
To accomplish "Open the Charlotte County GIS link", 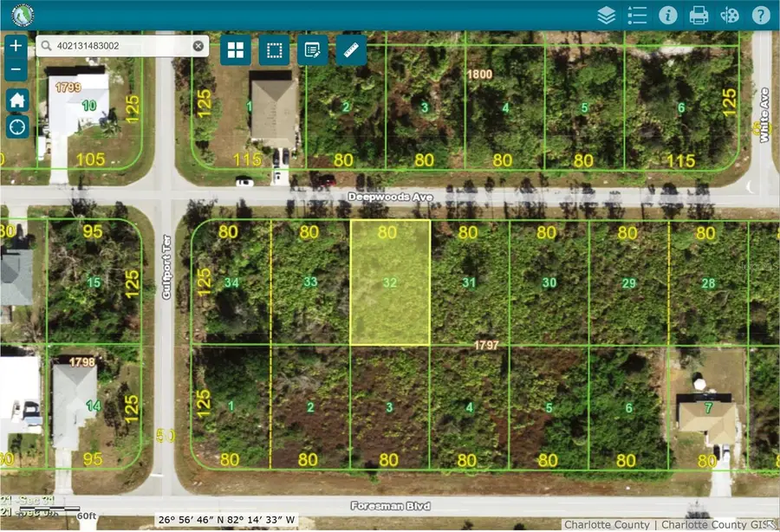I will pyautogui.click(x=728, y=524).
